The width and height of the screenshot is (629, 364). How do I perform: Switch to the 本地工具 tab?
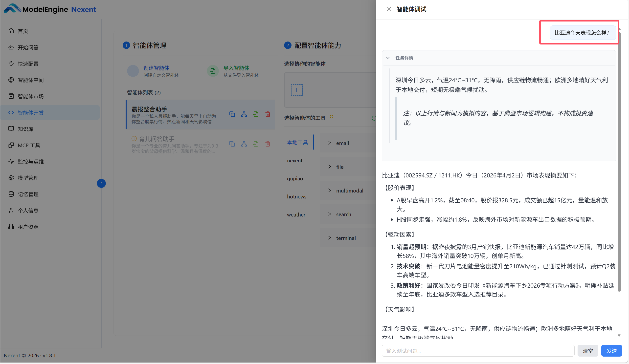(x=297, y=142)
